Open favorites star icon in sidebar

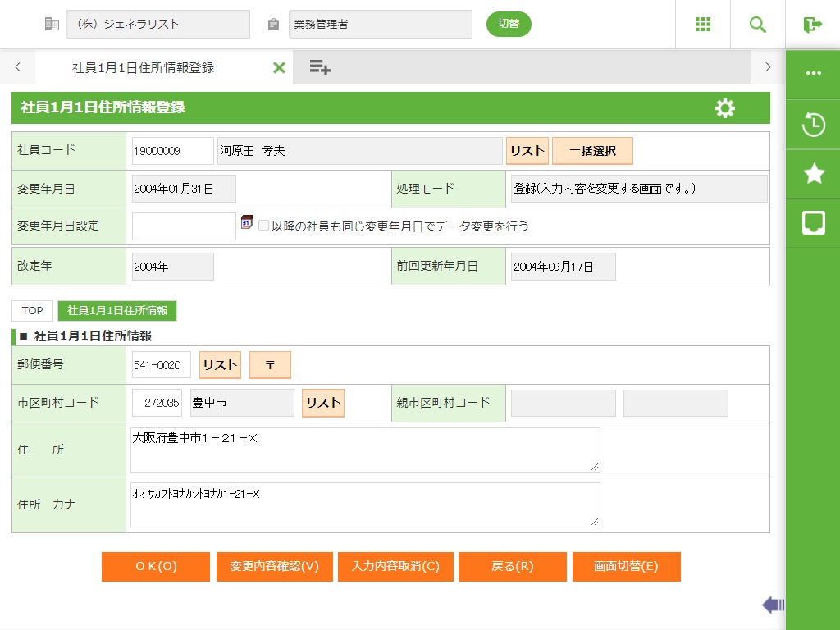pyautogui.click(x=813, y=173)
